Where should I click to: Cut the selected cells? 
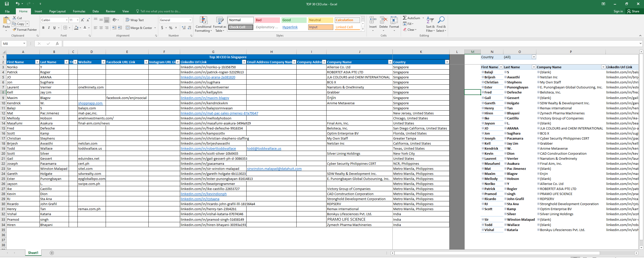click(x=17, y=18)
